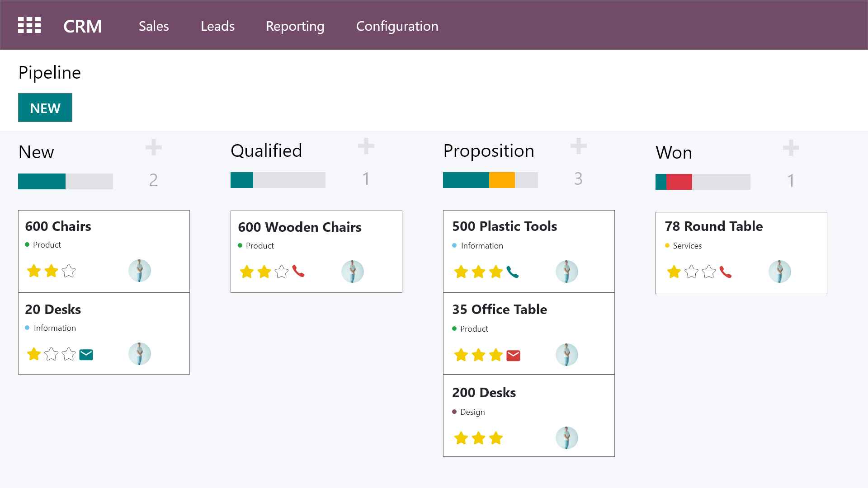This screenshot has height=488, width=868.
Task: Set third star priority on 600 Chairs
Action: pyautogui.click(x=69, y=271)
